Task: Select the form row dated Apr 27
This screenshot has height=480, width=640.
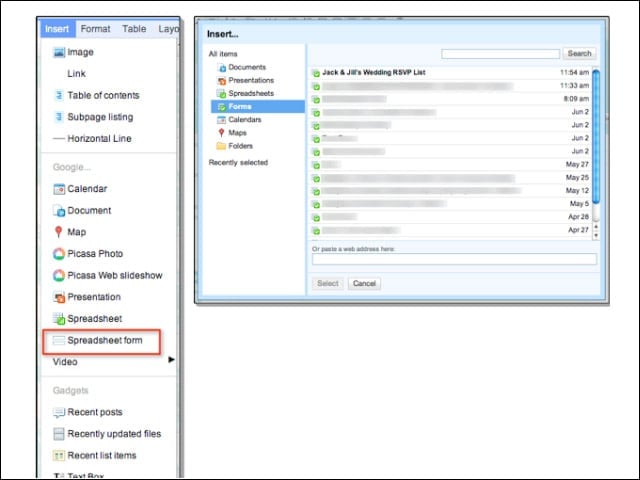Action: coord(451,230)
